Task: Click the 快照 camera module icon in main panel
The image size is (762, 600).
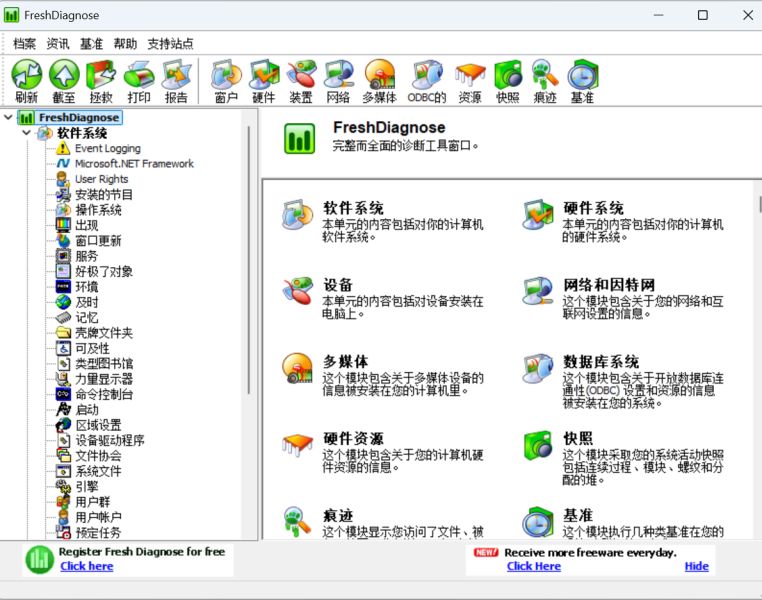Action: coord(538,445)
